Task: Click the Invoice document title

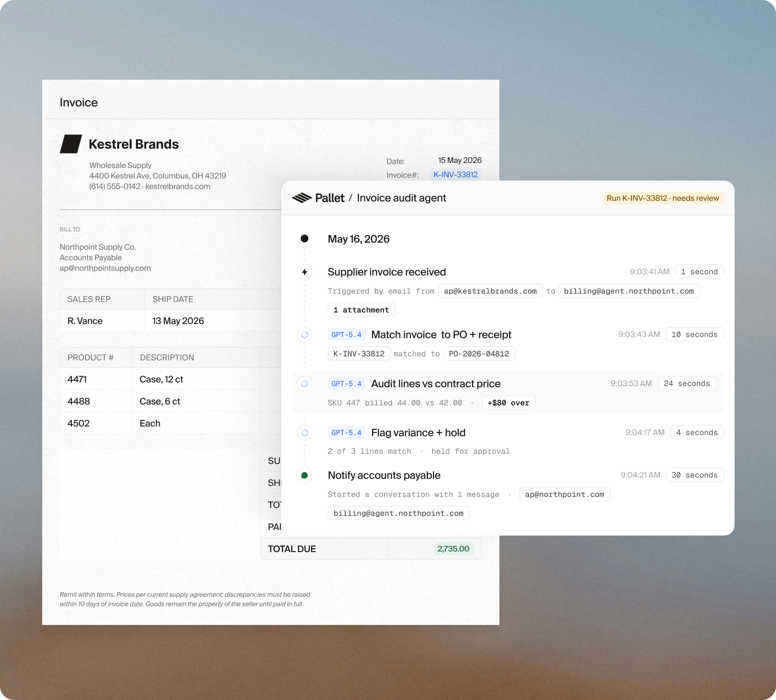Action: point(79,102)
